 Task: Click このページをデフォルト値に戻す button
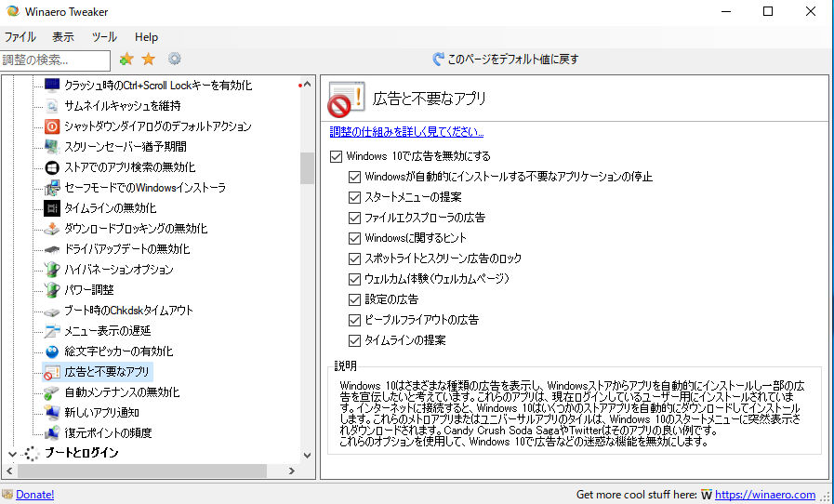pos(505,60)
